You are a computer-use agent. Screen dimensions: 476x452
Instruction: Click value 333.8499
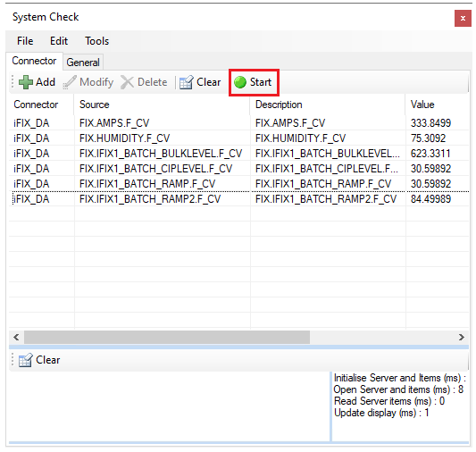pyautogui.click(x=430, y=123)
